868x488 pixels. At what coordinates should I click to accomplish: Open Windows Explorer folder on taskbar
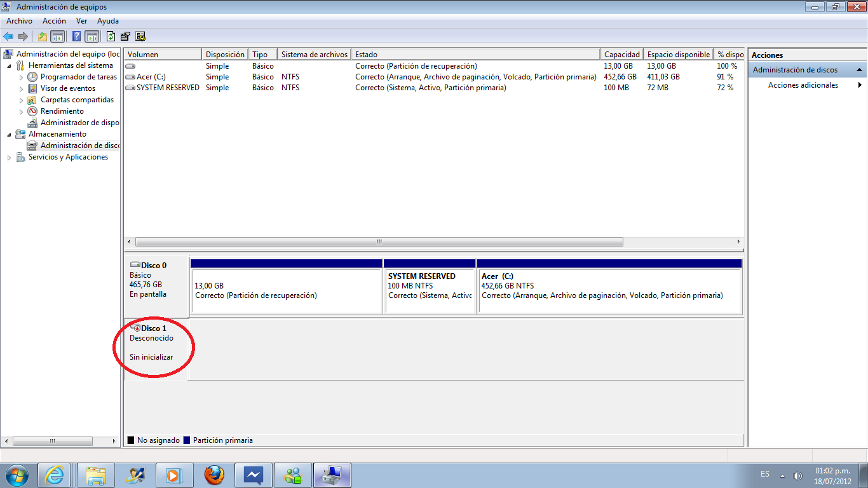97,475
